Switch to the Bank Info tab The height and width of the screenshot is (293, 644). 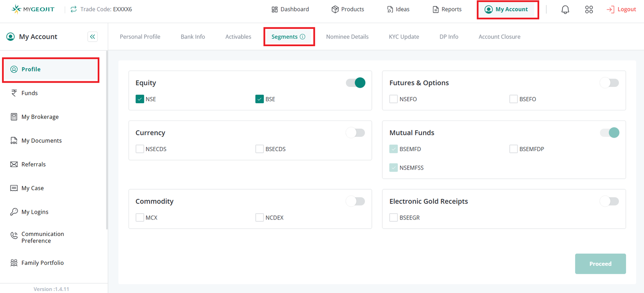coord(193,37)
